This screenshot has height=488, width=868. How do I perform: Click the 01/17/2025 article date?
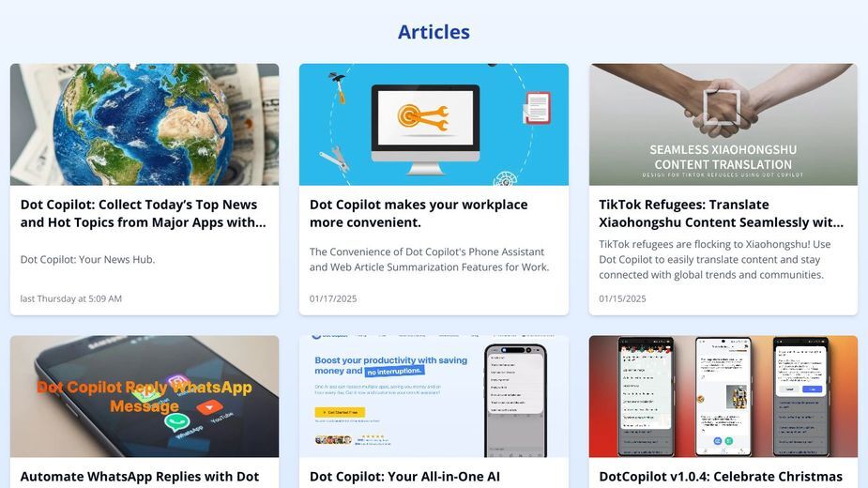333,298
